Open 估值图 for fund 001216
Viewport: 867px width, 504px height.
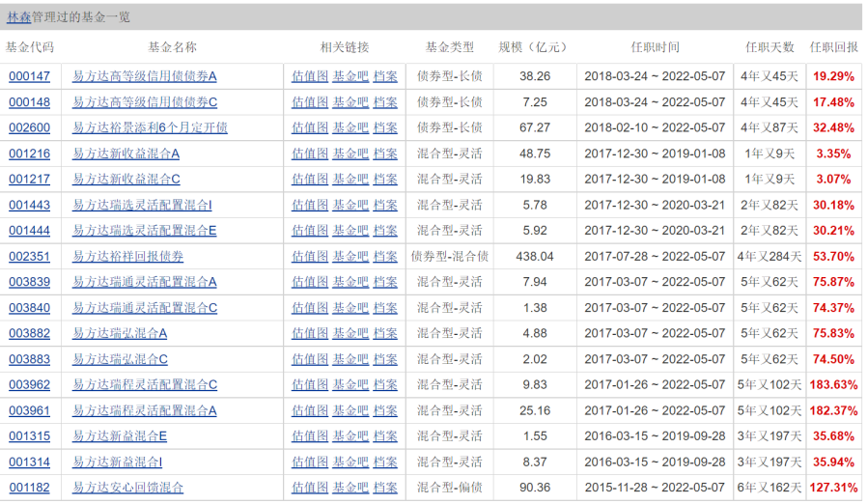[310, 154]
